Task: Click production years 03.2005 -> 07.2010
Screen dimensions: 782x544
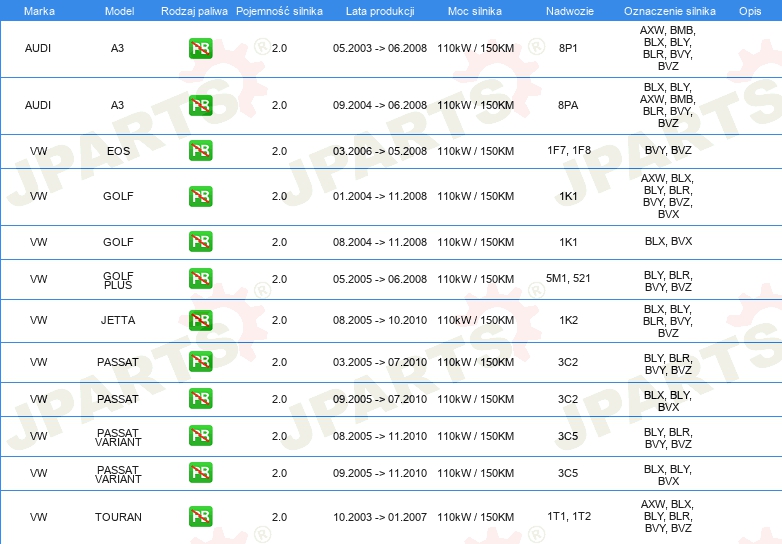Action: click(x=380, y=362)
